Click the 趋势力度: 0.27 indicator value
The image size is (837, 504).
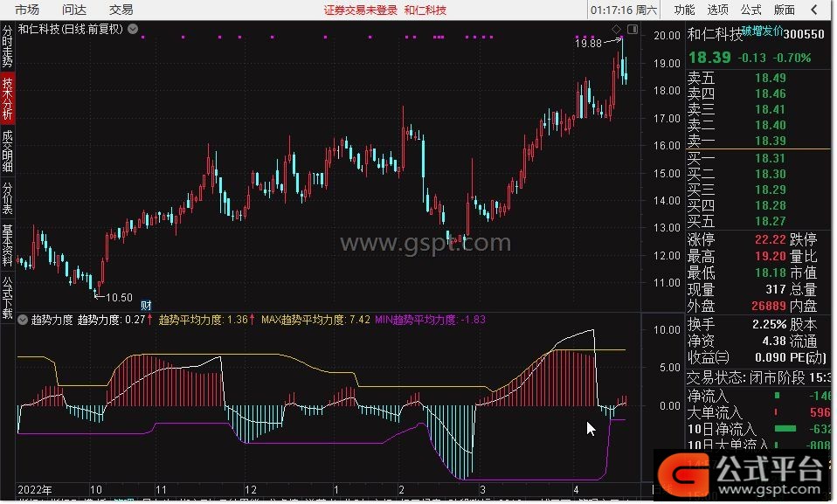[x=112, y=320]
